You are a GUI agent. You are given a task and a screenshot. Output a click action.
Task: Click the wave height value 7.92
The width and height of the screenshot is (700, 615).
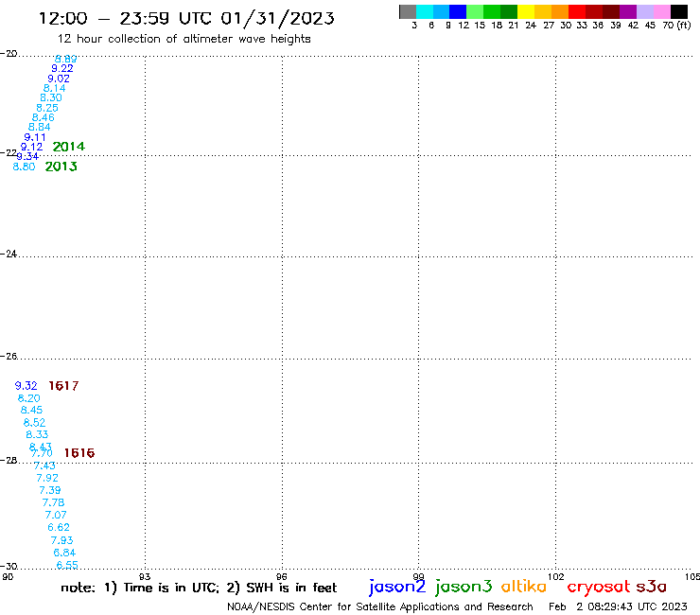tap(47, 478)
